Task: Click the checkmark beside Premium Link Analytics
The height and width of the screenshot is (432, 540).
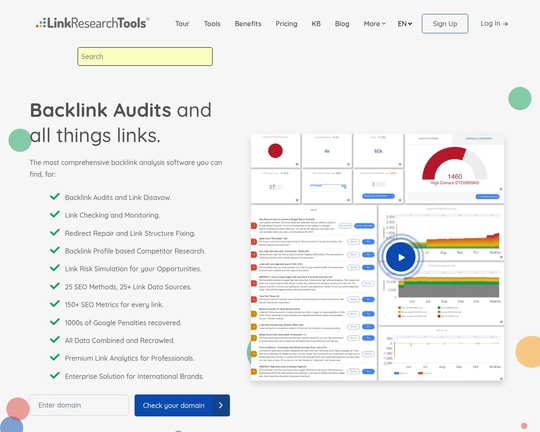Action: pos(55,358)
